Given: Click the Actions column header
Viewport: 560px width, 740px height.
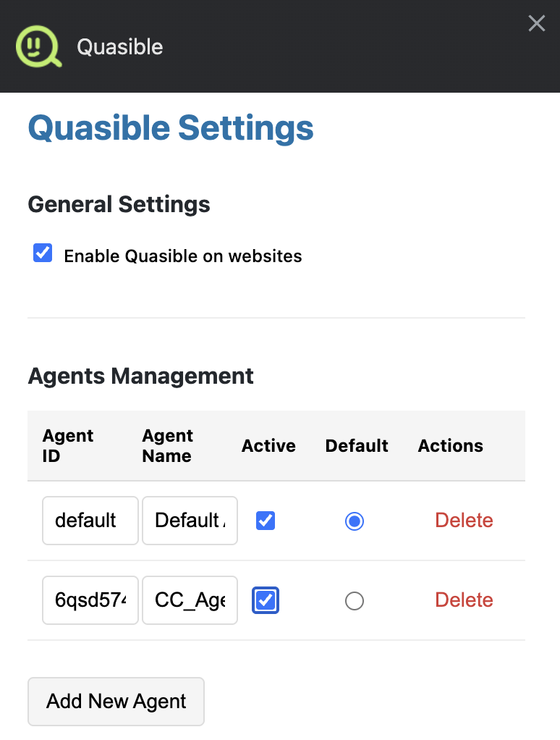Looking at the screenshot, I should 450,445.
